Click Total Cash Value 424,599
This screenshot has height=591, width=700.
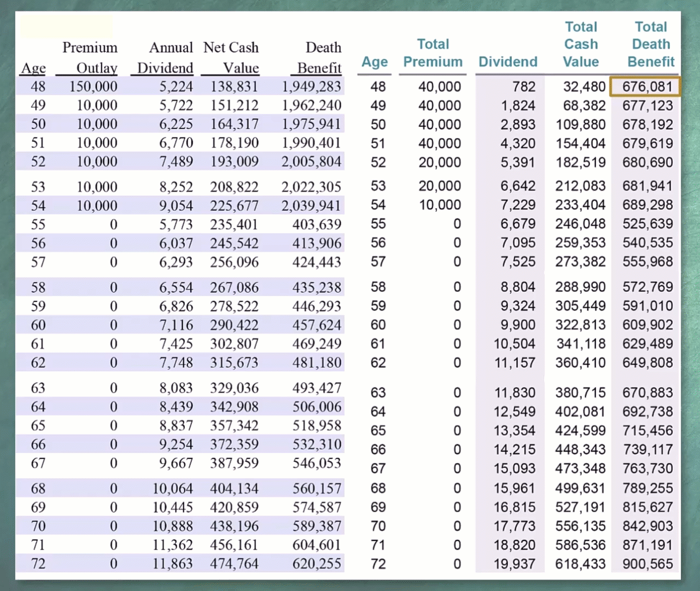coord(580,431)
